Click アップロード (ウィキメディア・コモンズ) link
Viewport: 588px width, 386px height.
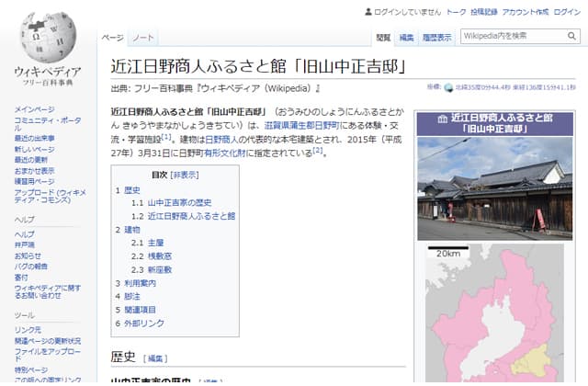[x=51, y=196]
